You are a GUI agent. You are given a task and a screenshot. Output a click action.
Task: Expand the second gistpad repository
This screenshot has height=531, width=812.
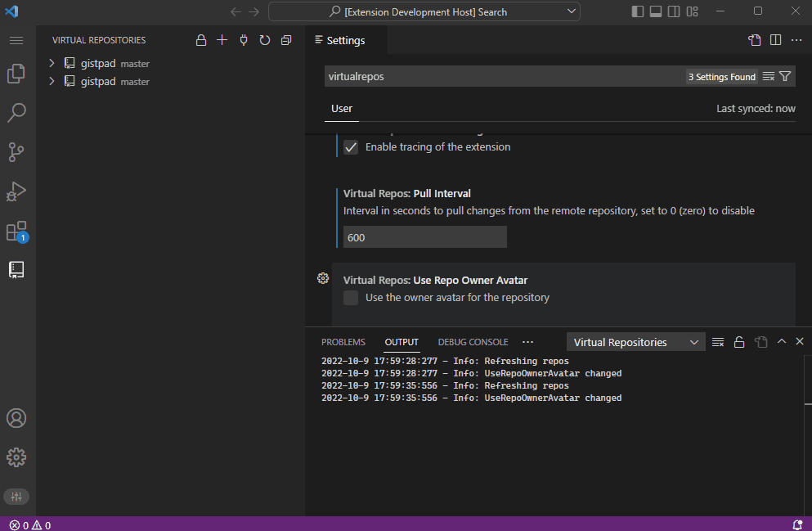click(x=52, y=81)
